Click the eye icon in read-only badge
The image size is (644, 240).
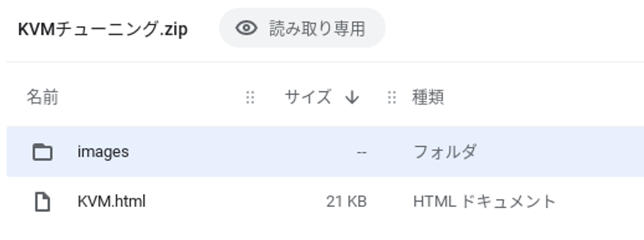tap(246, 28)
